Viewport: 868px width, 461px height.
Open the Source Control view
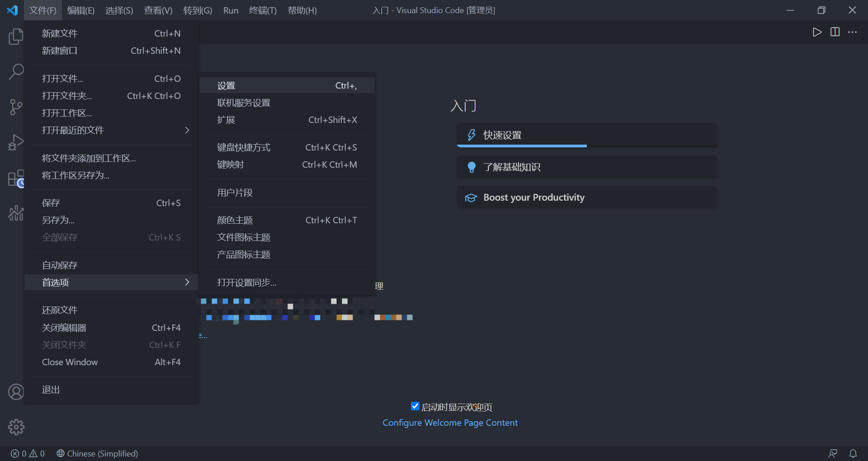tap(16, 107)
